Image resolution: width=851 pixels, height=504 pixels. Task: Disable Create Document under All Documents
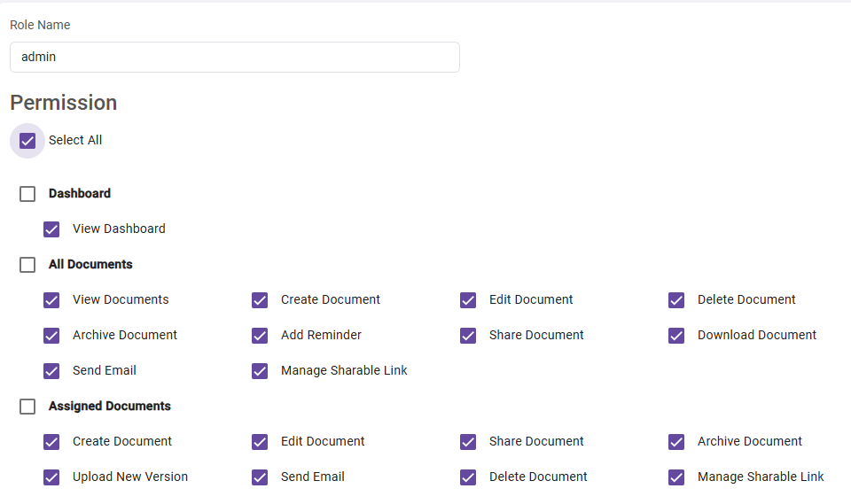260,300
